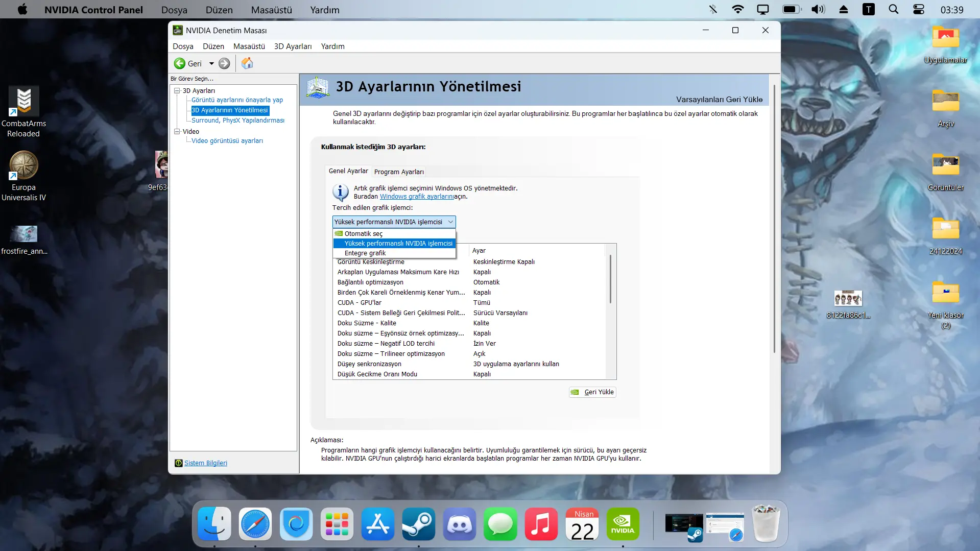Viewport: 980px width, 551px height.
Task: Click the green Geri back arrow icon
Action: coord(179,63)
